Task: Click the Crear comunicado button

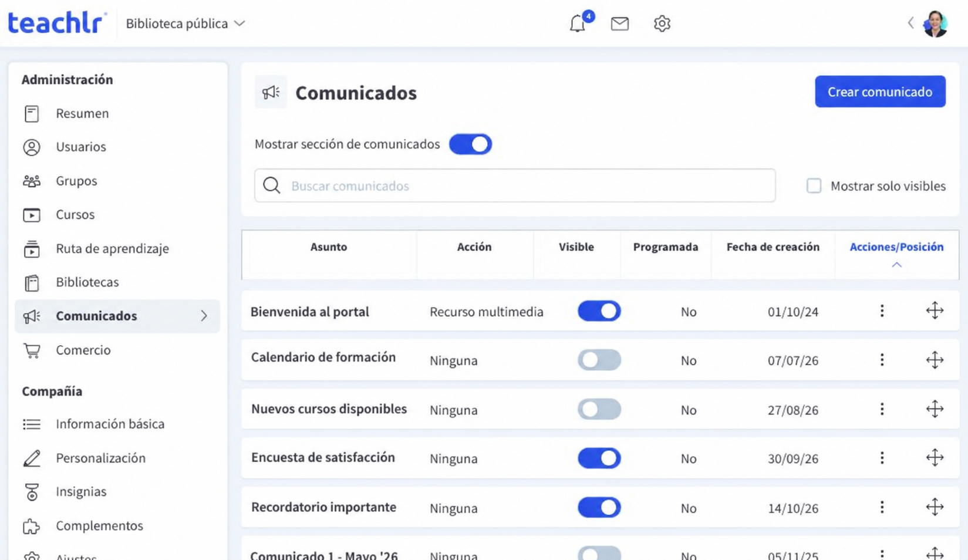Action: click(880, 92)
